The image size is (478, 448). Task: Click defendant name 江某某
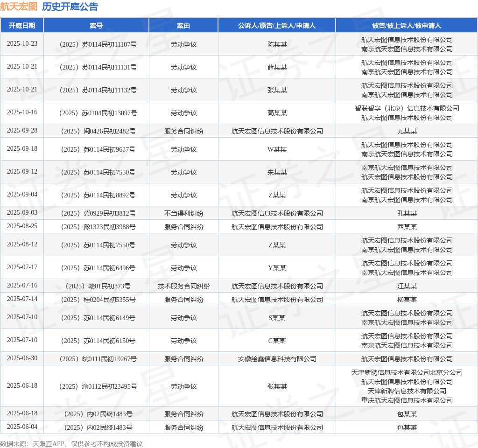click(407, 286)
